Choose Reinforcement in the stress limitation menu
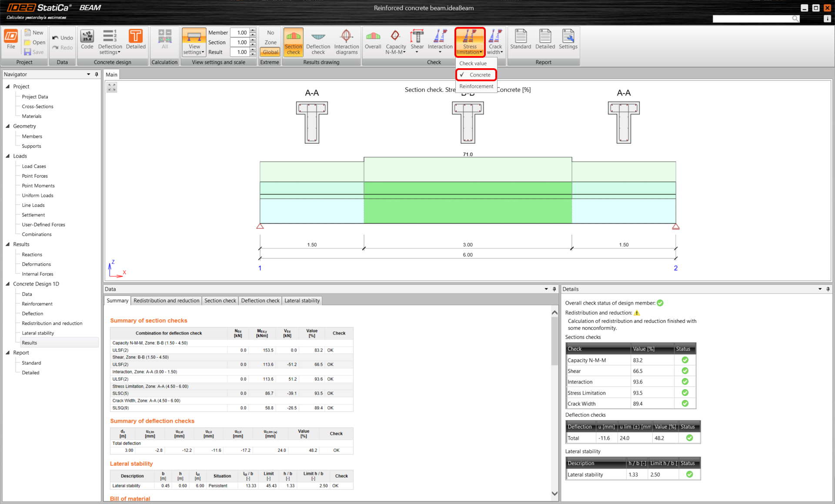 (x=476, y=86)
